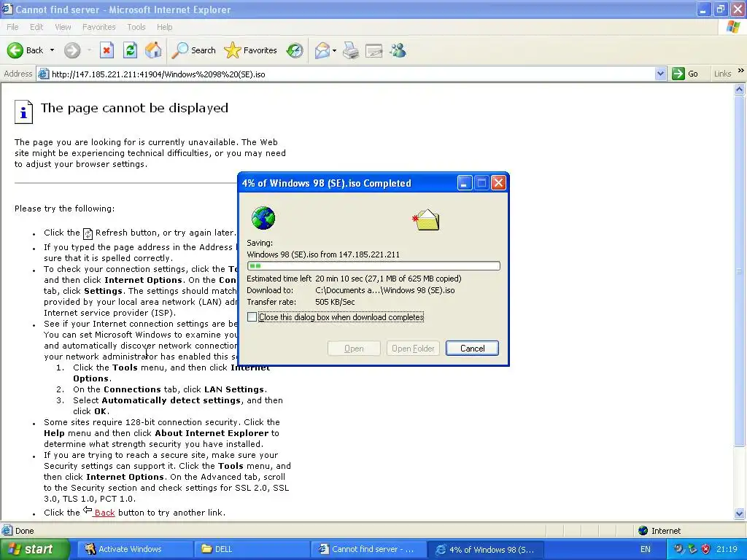Open the File menu

coord(12,27)
